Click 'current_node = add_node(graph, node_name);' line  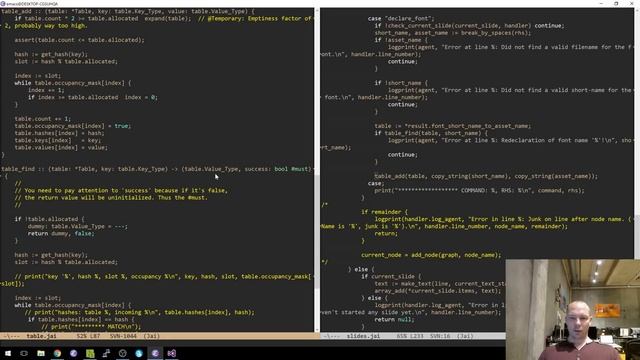coord(431,255)
